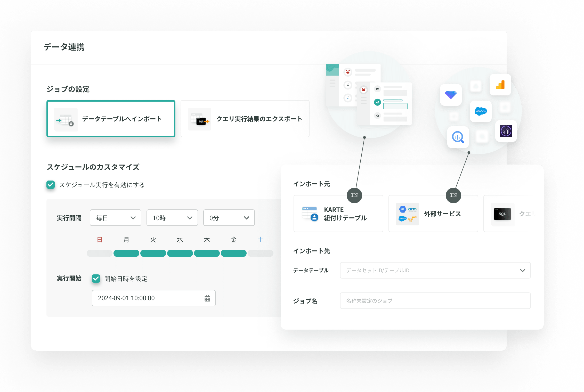Toggle the Sunday (日) day bar
Viewport: 584px width, 392px height.
tap(100, 253)
